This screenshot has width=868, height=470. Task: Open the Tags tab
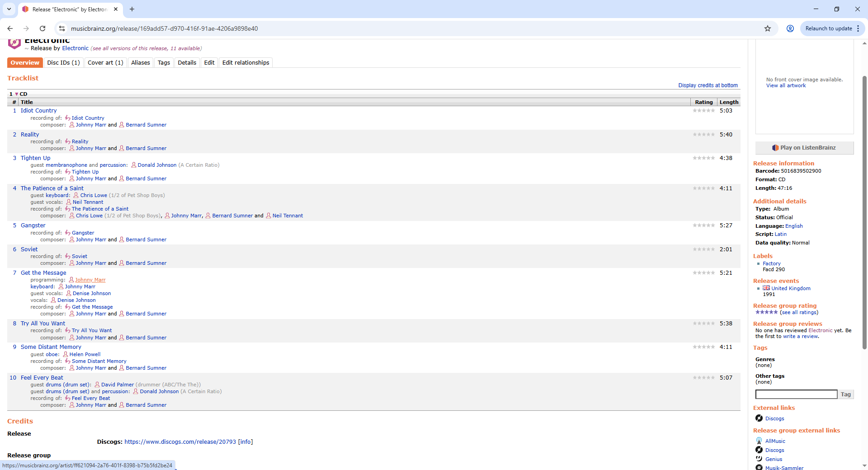164,63
